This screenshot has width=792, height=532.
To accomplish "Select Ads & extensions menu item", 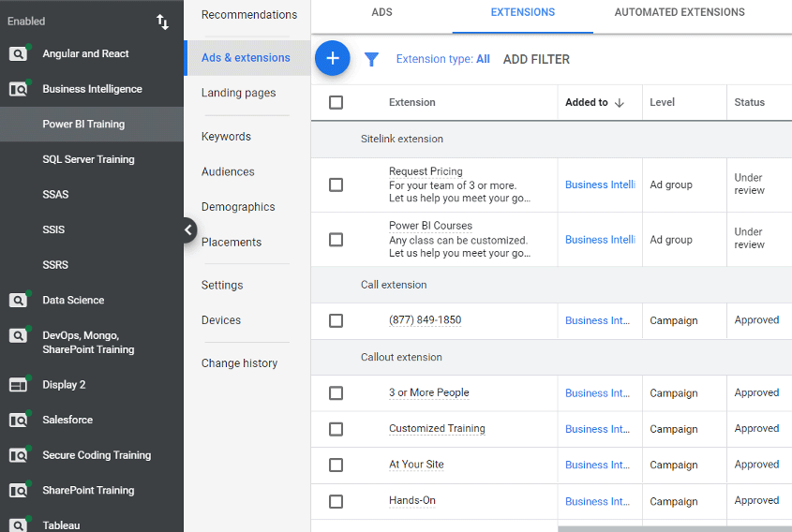I will coord(246,57).
